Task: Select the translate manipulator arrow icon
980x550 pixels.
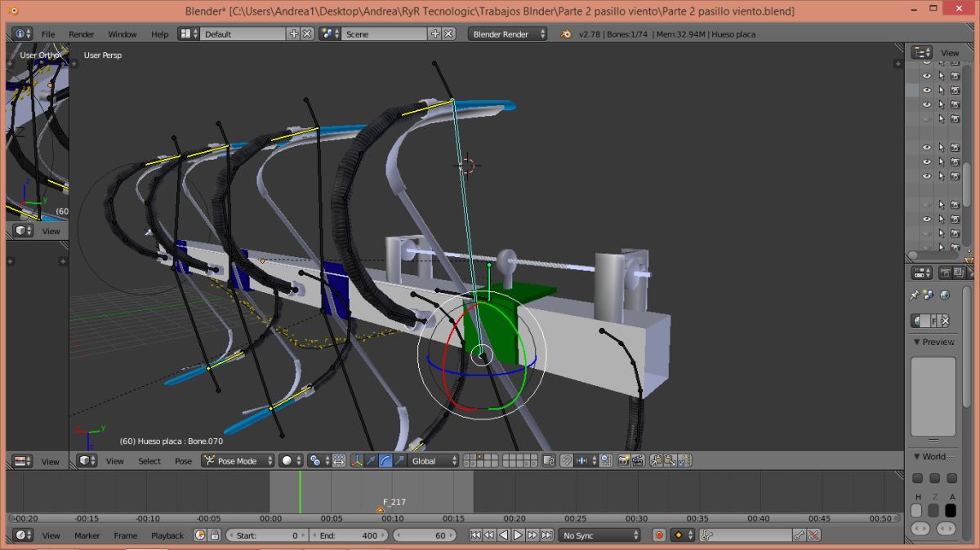Action: click(371, 461)
